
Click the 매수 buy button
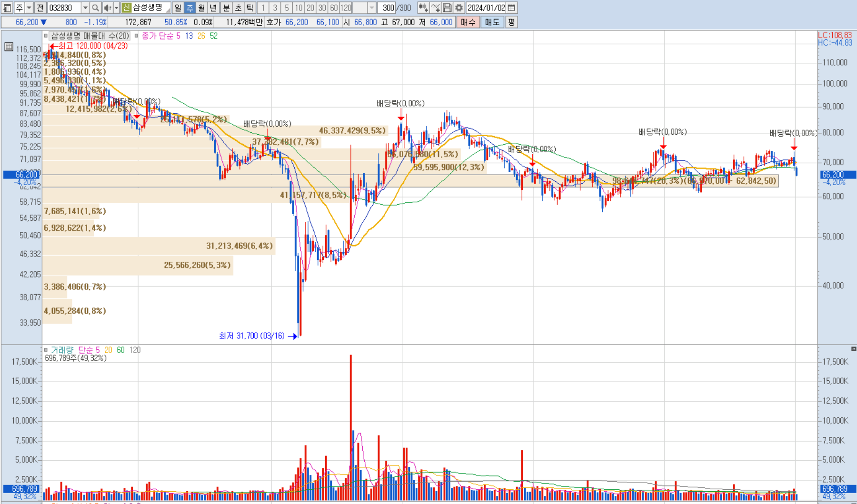468,22
